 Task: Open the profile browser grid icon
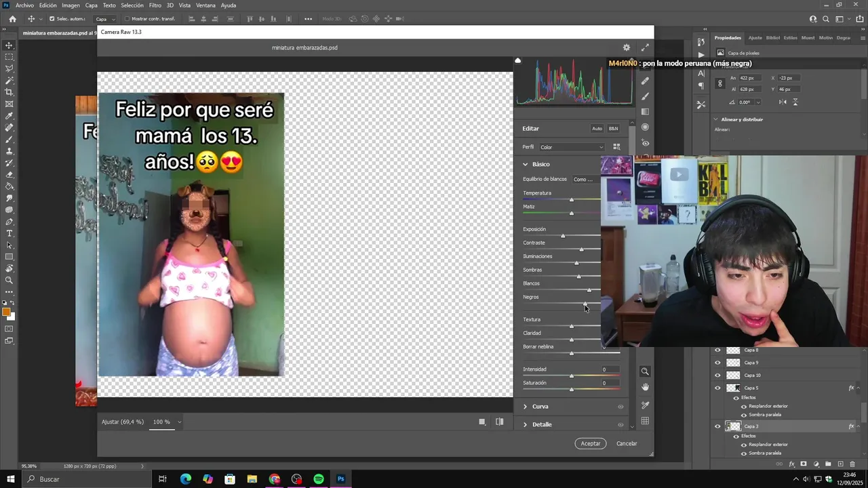coord(616,147)
